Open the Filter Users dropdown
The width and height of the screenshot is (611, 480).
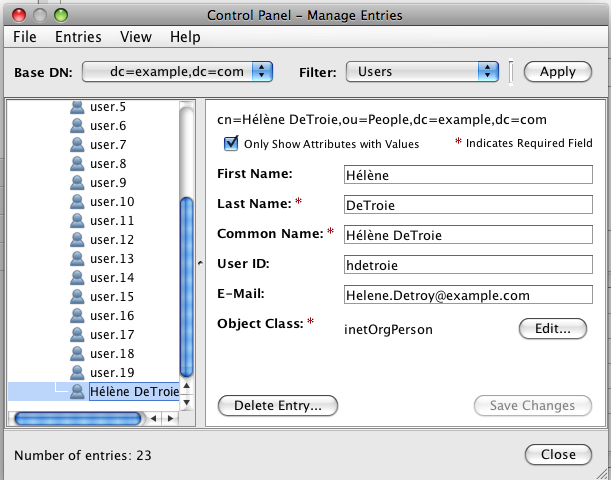click(x=422, y=71)
